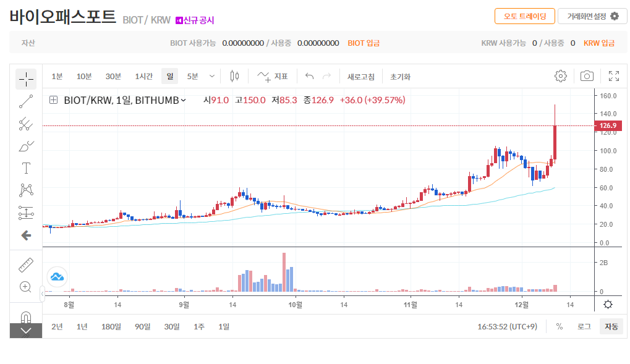
Task: Open the 16:53:52 (UTC+9) timezone menu
Action: (507, 327)
